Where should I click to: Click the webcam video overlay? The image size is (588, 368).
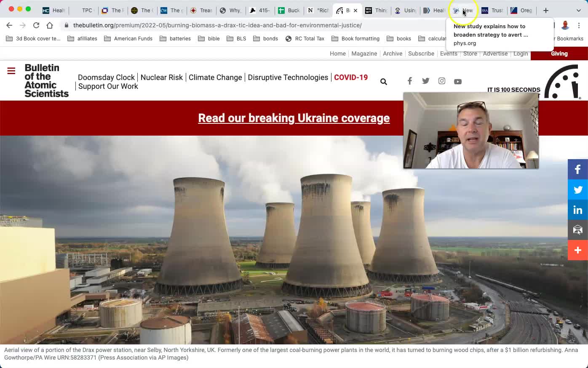(471, 131)
